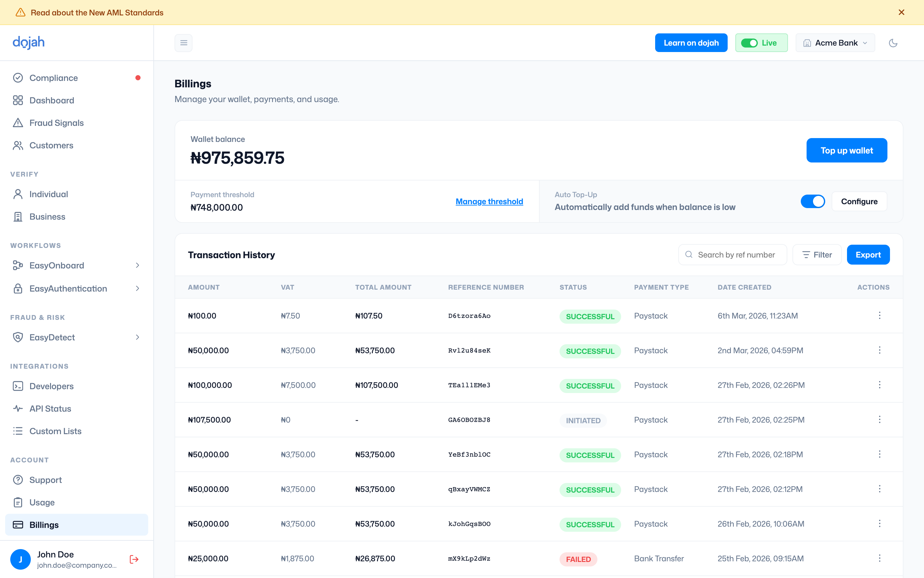Click the logout icon beside John Doe
The image size is (924, 578).
[x=134, y=559]
